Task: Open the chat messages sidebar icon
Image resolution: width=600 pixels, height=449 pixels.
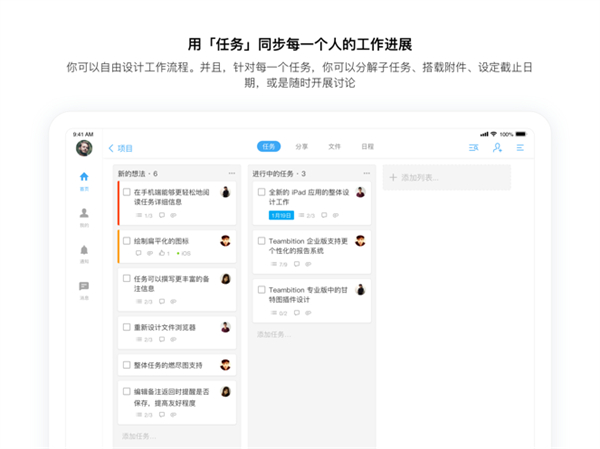Action: coord(84,286)
